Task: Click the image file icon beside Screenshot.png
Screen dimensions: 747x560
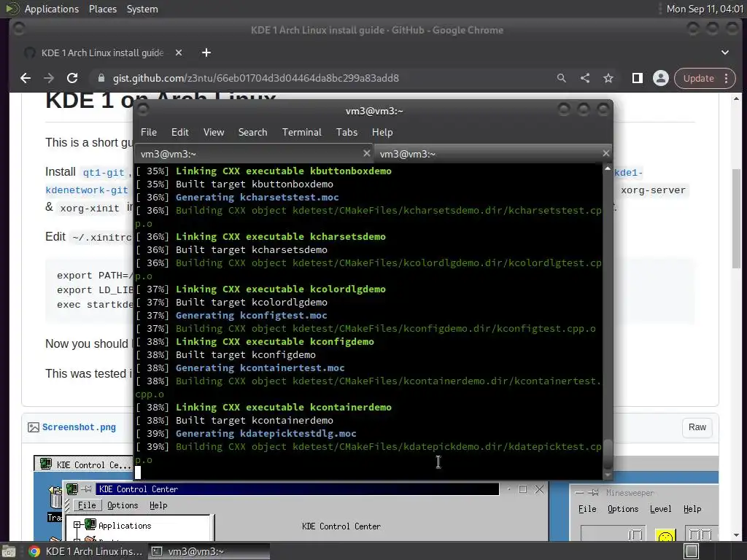Action: pos(34,427)
